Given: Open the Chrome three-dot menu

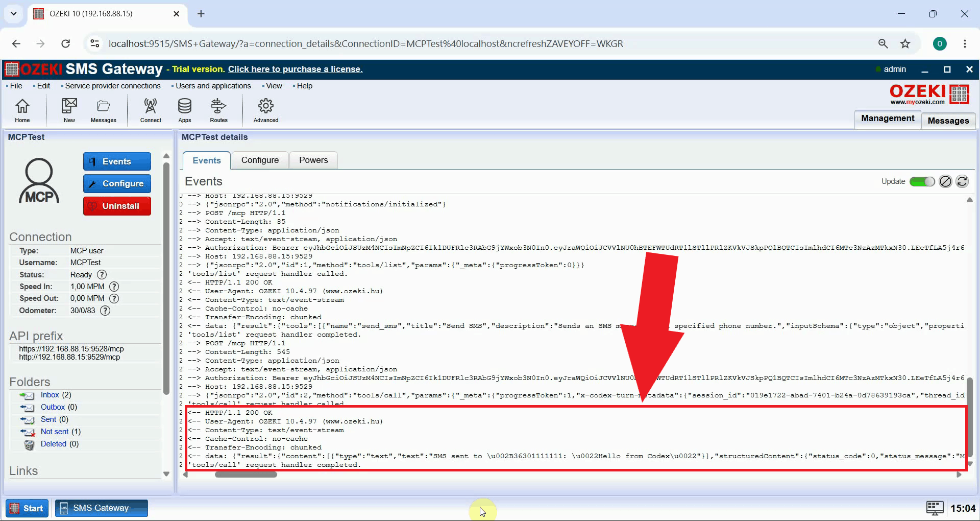Looking at the screenshot, I should [x=965, y=44].
